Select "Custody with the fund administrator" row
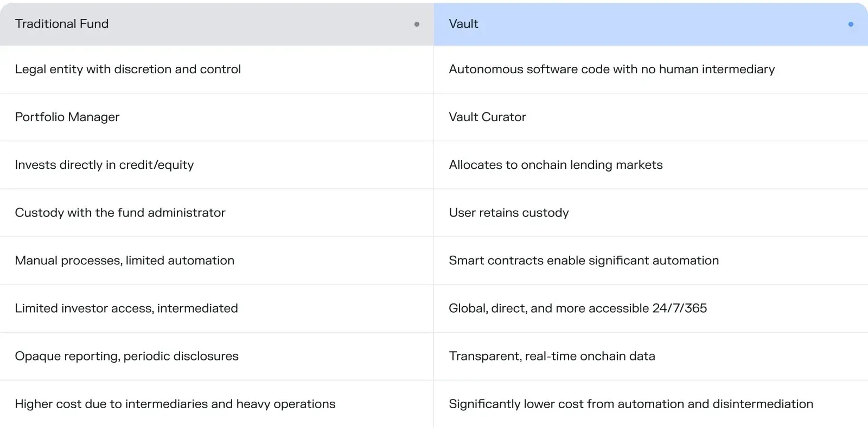This screenshot has width=868, height=431. (120, 213)
